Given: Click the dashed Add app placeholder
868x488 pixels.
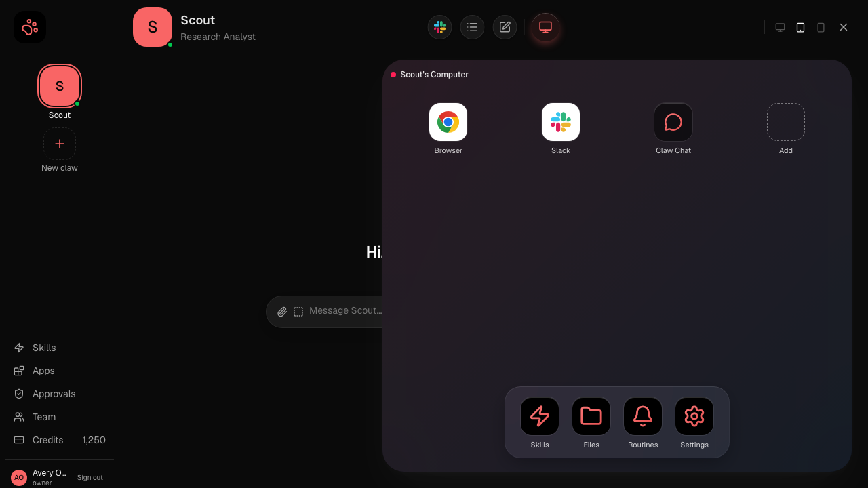Looking at the screenshot, I should click(x=786, y=122).
